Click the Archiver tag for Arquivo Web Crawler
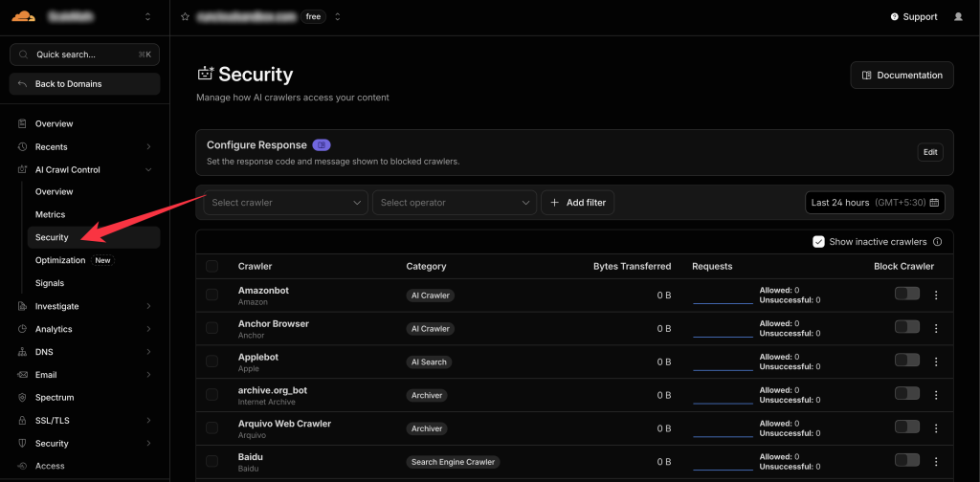Image resolution: width=980 pixels, height=482 pixels. [427, 429]
